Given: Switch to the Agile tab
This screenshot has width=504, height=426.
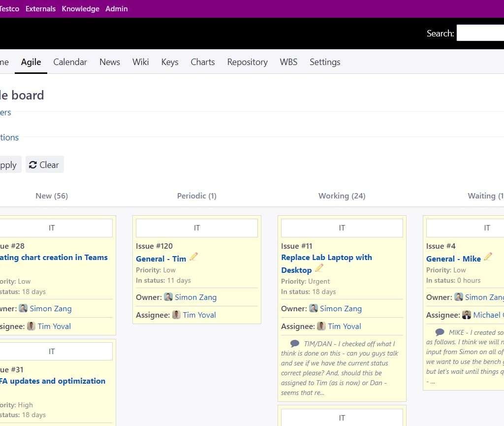Looking at the screenshot, I should point(31,62).
